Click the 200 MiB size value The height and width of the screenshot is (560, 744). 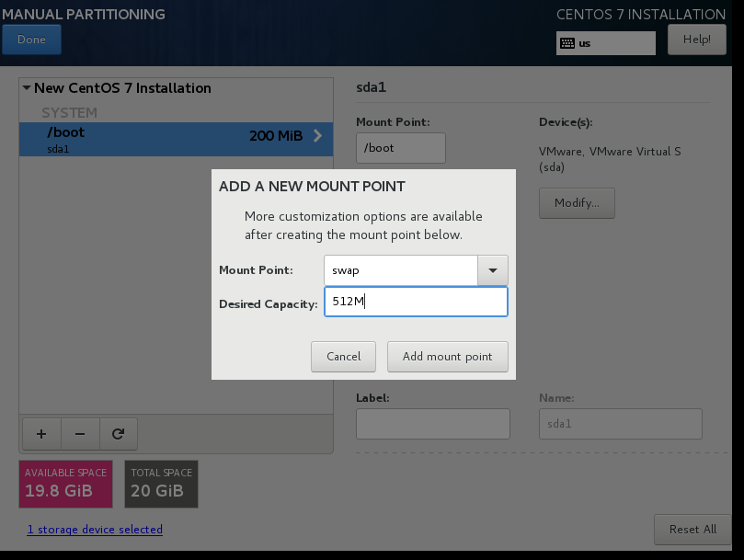[276, 136]
